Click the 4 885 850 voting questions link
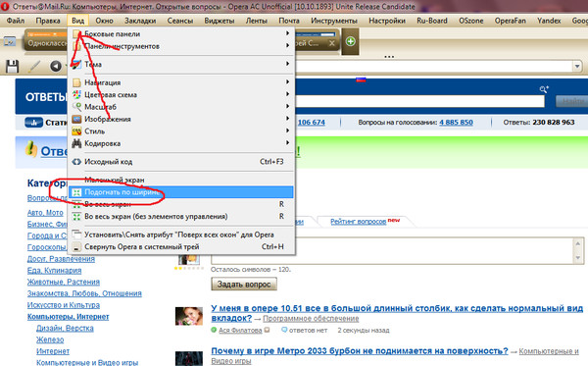Screen dimensions: 588x366 click(x=456, y=123)
